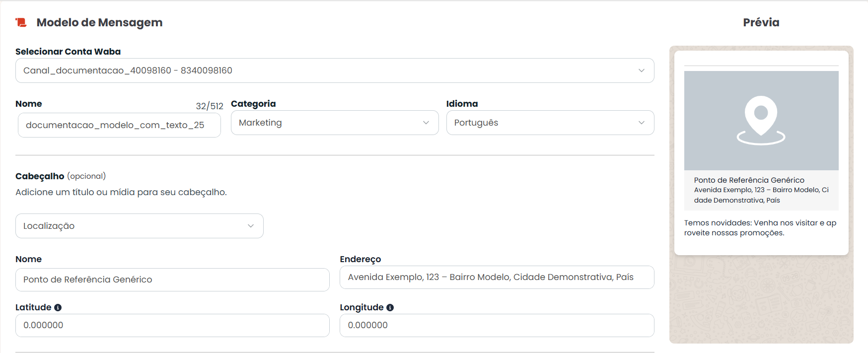Focus the template Nome input field
This screenshot has width=868, height=353.
pyautogui.click(x=119, y=125)
